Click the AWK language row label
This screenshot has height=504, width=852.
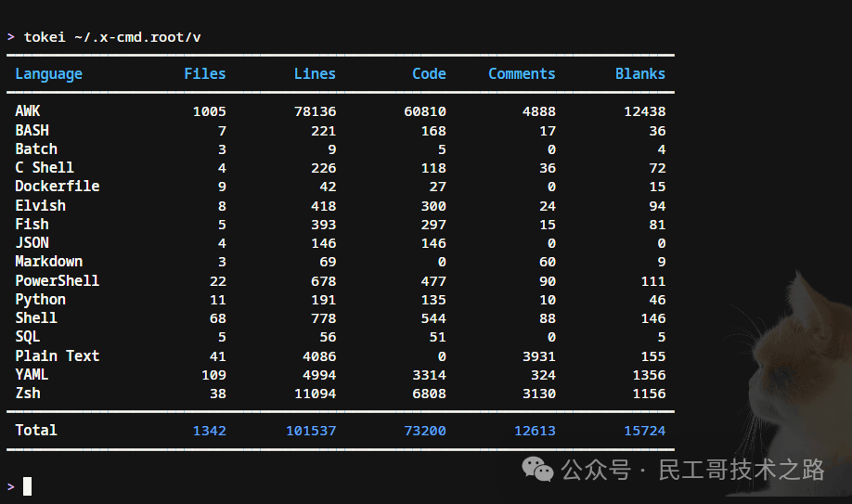pyautogui.click(x=28, y=111)
